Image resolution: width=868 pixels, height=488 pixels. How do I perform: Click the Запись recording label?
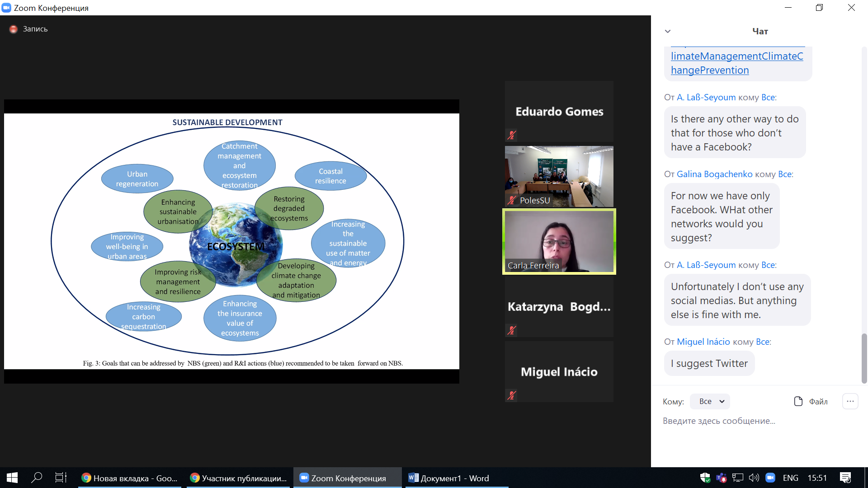coord(35,29)
